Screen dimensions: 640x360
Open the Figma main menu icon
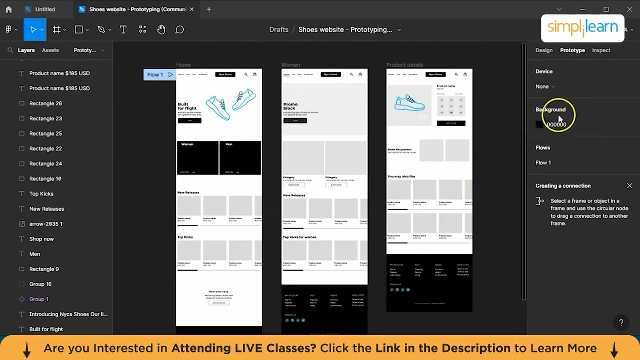point(8,29)
